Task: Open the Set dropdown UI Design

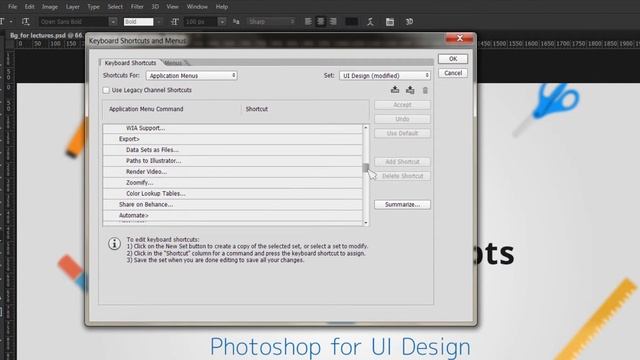Action: (385, 76)
